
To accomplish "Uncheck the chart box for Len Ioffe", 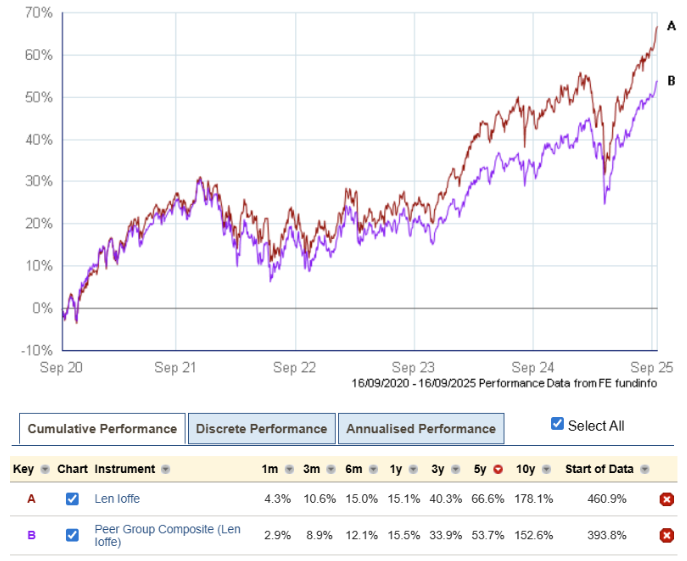I will (72, 499).
